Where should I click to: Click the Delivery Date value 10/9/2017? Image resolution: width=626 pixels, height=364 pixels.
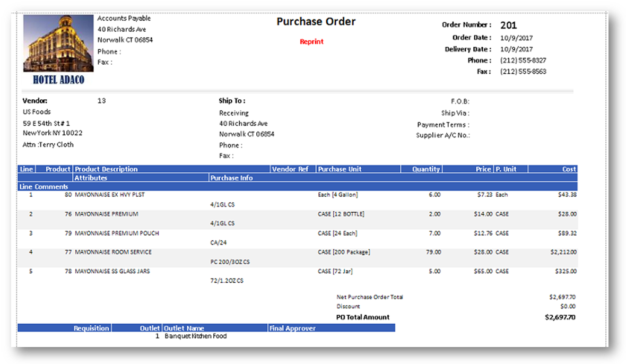click(516, 49)
